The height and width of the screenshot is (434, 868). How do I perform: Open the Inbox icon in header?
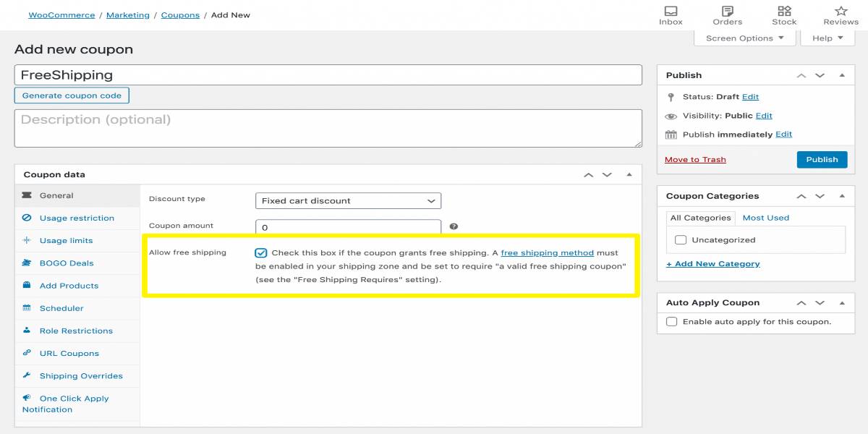(x=671, y=11)
